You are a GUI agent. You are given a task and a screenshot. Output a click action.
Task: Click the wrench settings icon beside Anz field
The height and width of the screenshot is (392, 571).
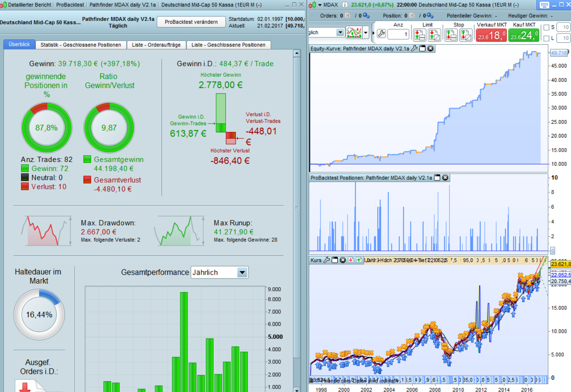pos(381,34)
